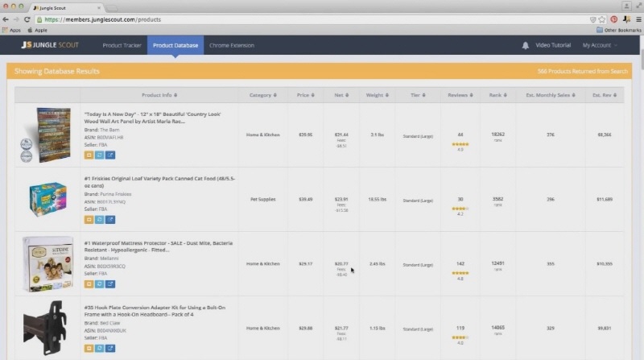Click the Jungle Scout logo
The image size is (644, 360).
coord(50,45)
